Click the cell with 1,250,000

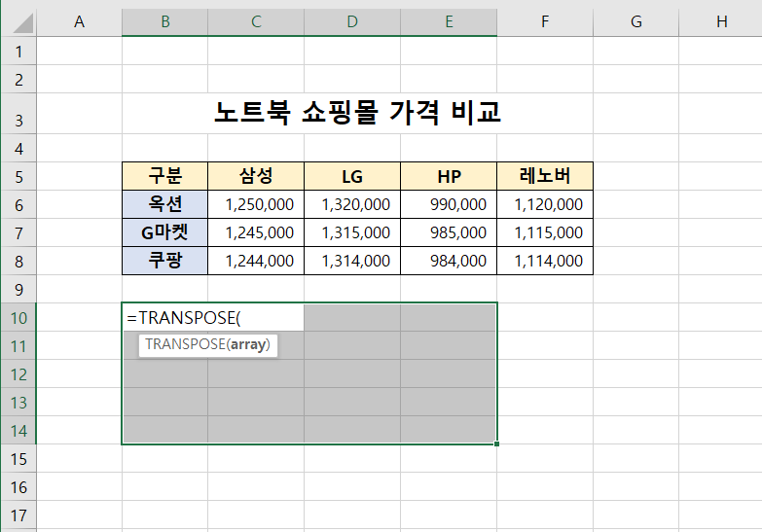256,204
